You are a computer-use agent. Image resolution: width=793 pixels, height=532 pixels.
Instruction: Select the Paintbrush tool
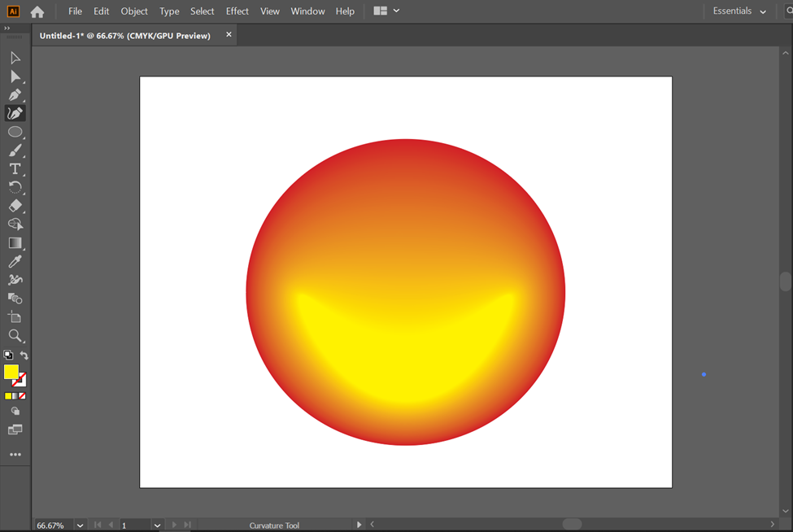(15, 150)
